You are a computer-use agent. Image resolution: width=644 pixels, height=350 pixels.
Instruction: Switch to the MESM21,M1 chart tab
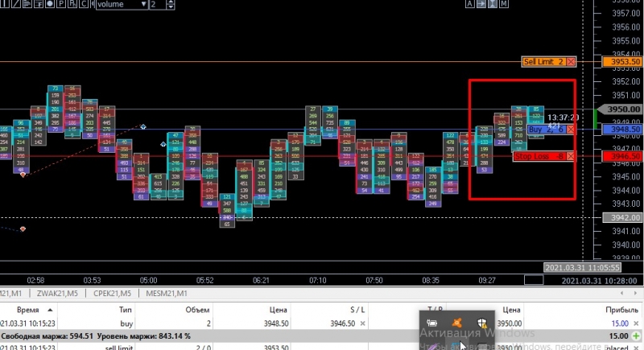(x=167, y=294)
